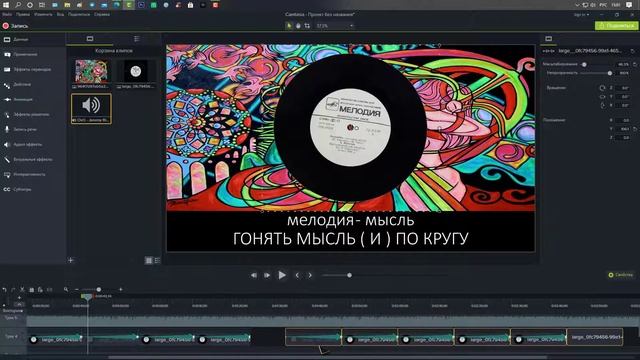The image size is (640, 360).
Task: Reset the scale value in properties
Action: [x=635, y=64]
